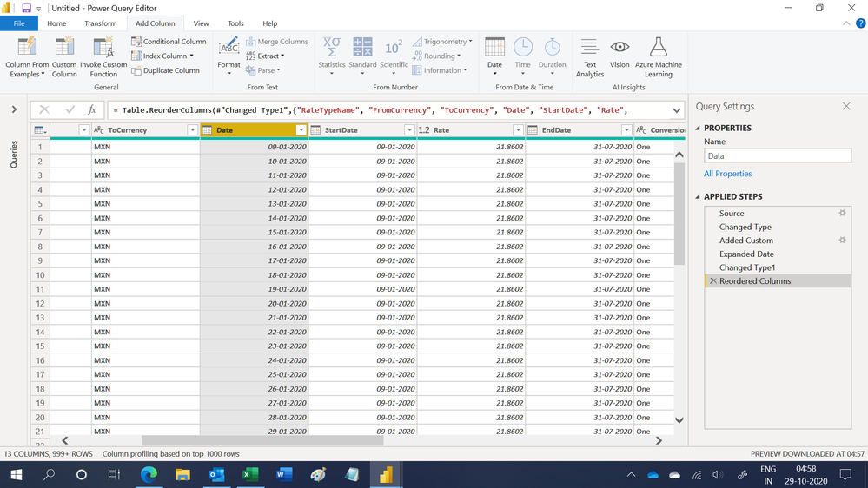Click the Windows Start button
The width and height of the screenshot is (868, 488).
(x=16, y=474)
